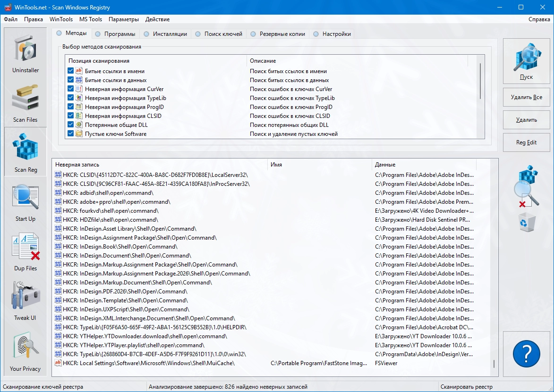Open the Параметры menu
This screenshot has height=392, width=554.
124,19
